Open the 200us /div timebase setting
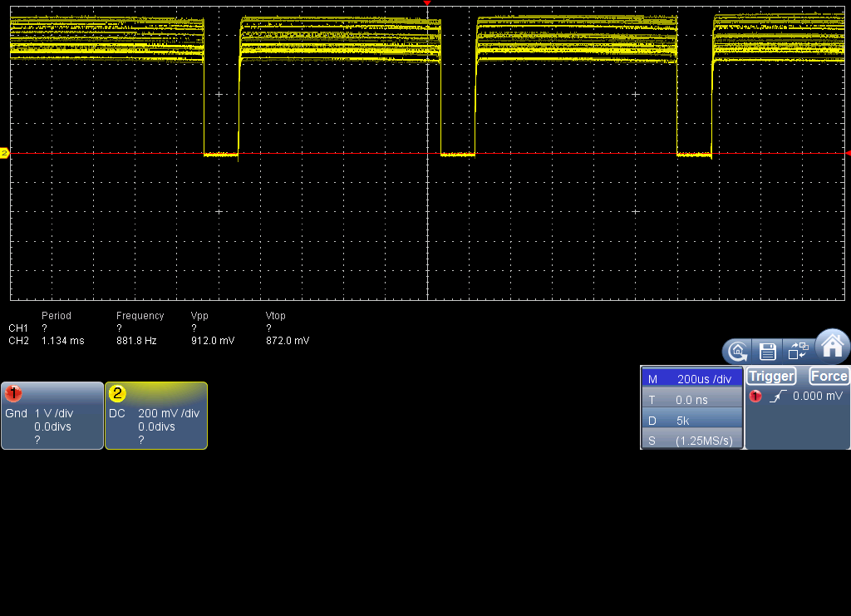The image size is (851, 616). point(703,379)
